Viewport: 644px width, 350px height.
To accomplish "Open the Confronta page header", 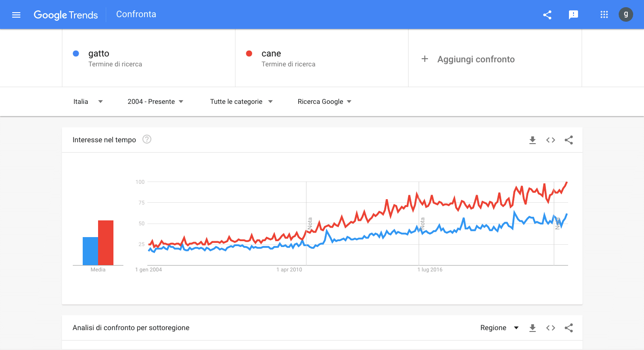I will [x=136, y=14].
